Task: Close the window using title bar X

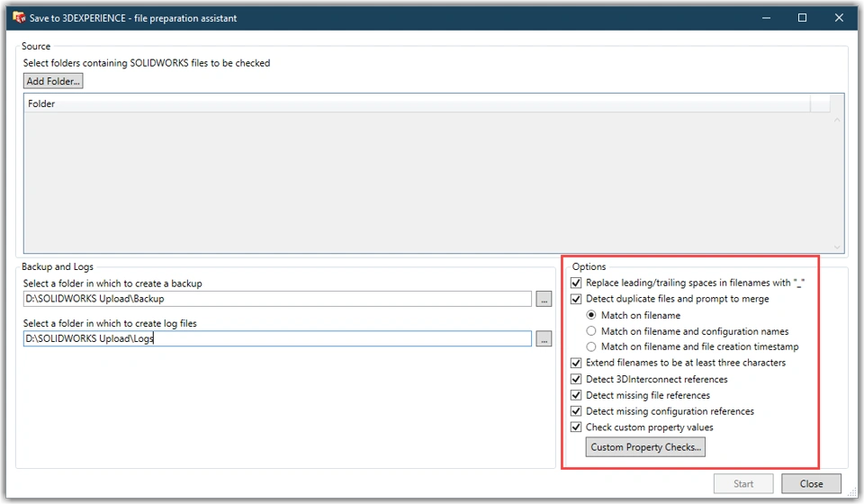Action: click(x=840, y=17)
